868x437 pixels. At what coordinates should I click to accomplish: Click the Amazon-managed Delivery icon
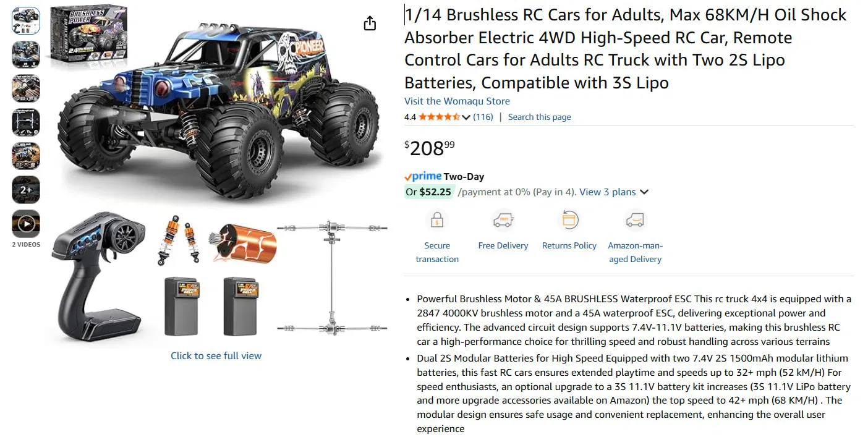click(x=635, y=220)
